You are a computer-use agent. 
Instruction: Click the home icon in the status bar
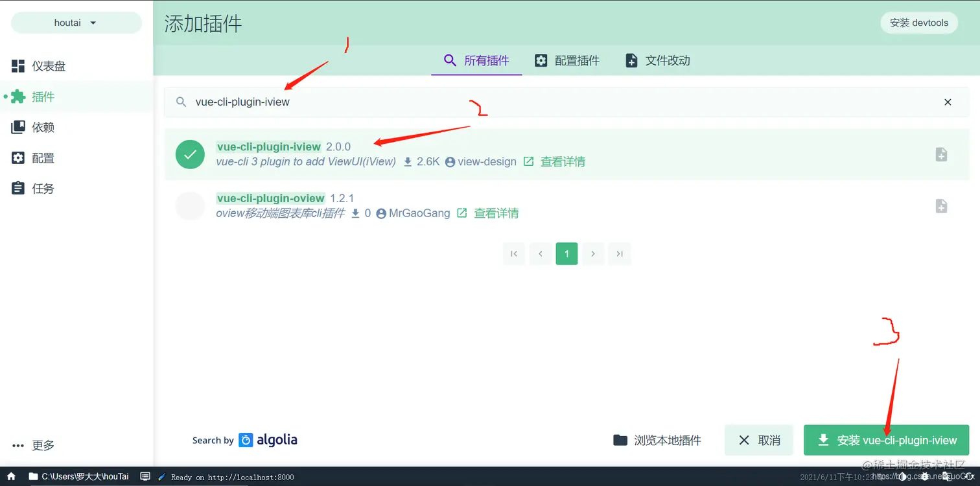[10, 476]
